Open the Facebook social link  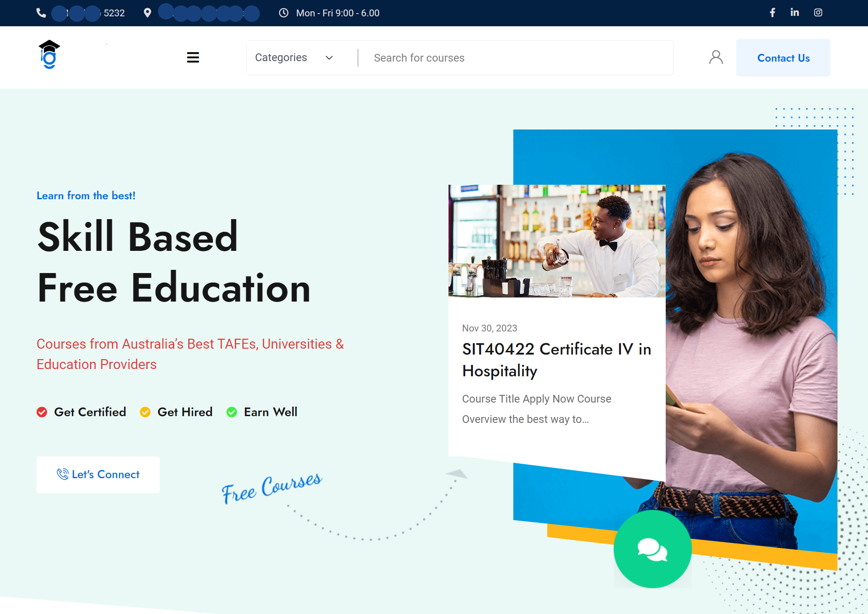pyautogui.click(x=773, y=13)
